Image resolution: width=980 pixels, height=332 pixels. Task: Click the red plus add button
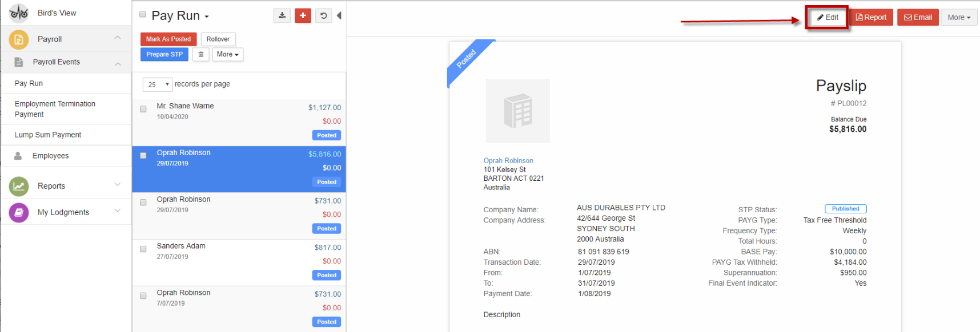pyautogui.click(x=303, y=16)
